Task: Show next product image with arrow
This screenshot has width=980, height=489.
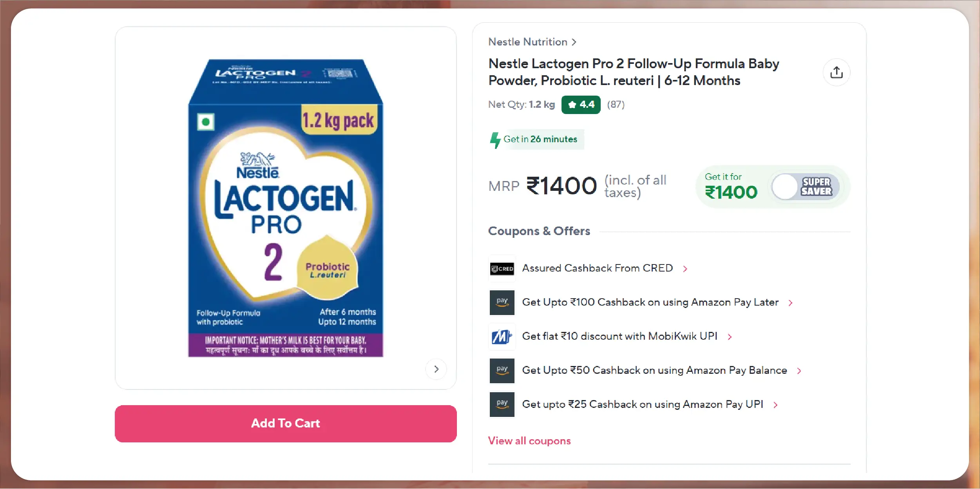Action: 436,369
